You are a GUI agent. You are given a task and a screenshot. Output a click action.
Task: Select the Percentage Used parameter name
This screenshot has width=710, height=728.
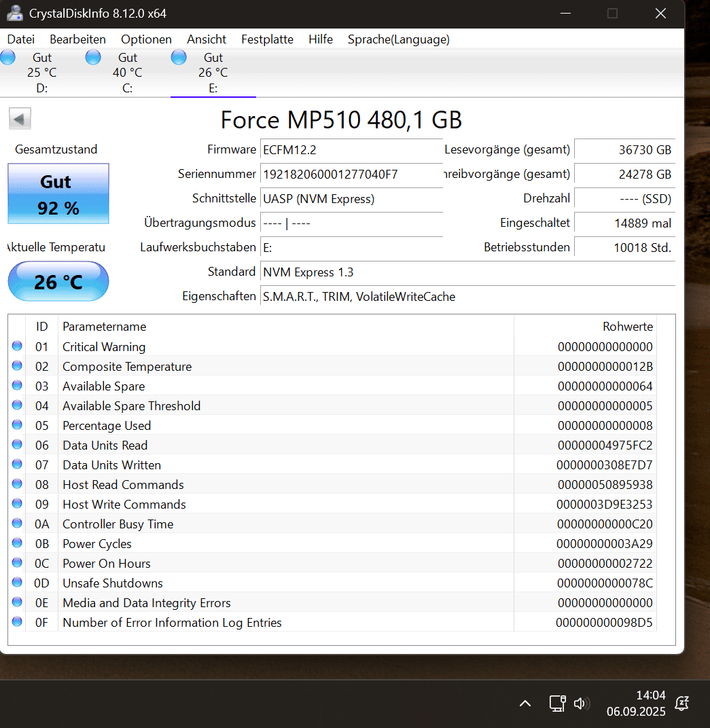pyautogui.click(x=107, y=426)
